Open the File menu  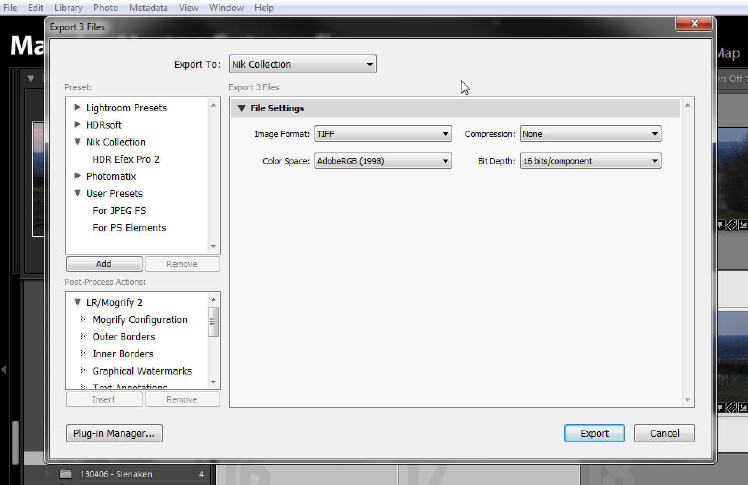[x=10, y=8]
